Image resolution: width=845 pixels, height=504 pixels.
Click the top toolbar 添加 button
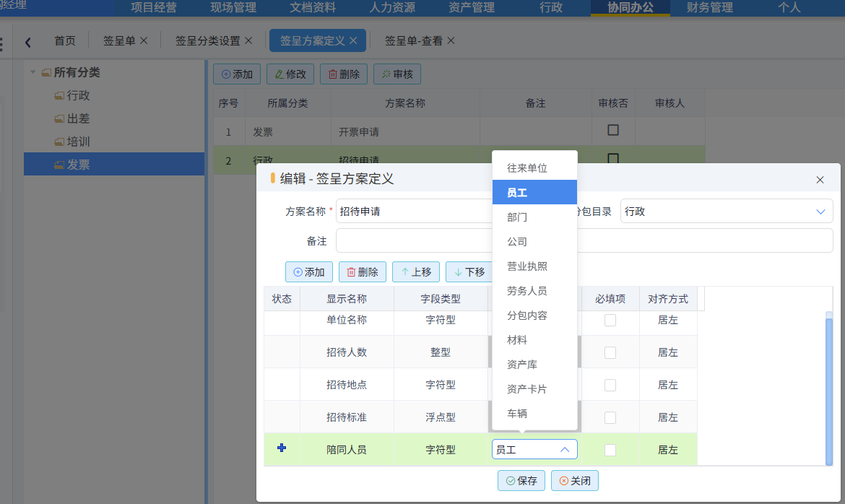click(237, 74)
